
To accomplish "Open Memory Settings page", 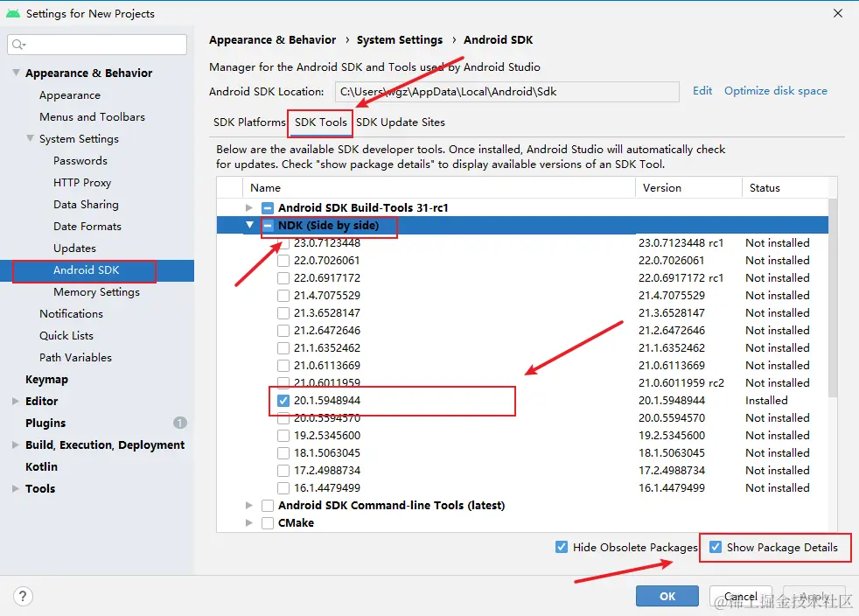I will 96,292.
